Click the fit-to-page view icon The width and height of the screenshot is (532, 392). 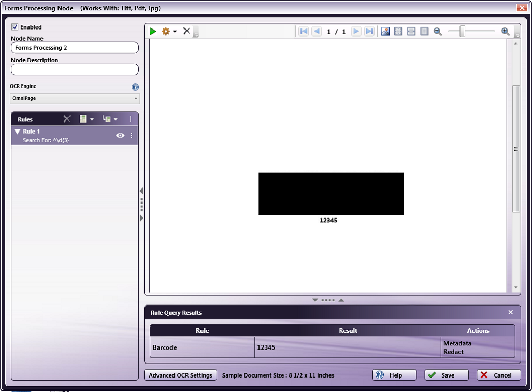pyautogui.click(x=398, y=31)
